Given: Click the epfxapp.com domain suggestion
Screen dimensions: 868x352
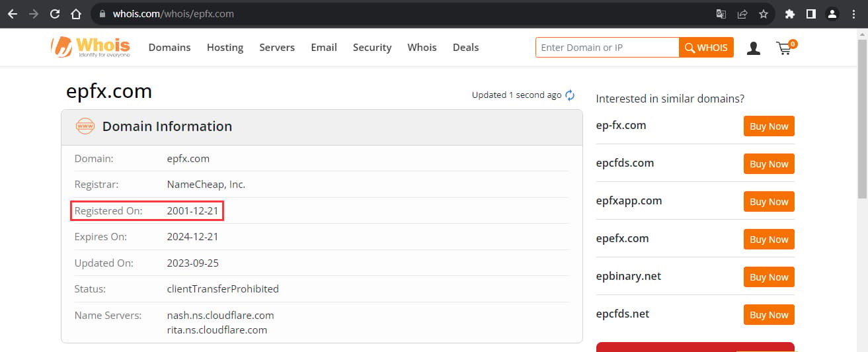Looking at the screenshot, I should (x=629, y=201).
